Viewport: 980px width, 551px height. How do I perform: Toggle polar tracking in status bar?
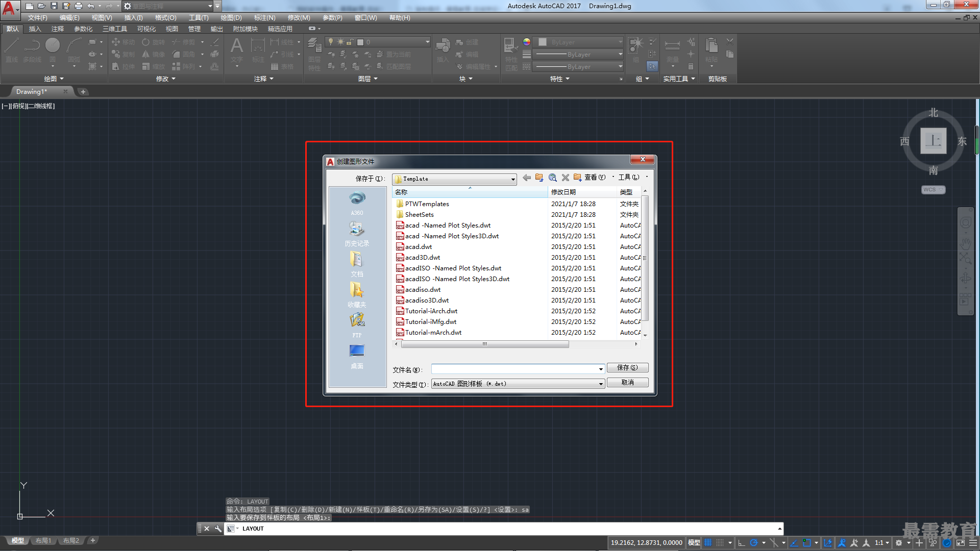[x=754, y=543]
